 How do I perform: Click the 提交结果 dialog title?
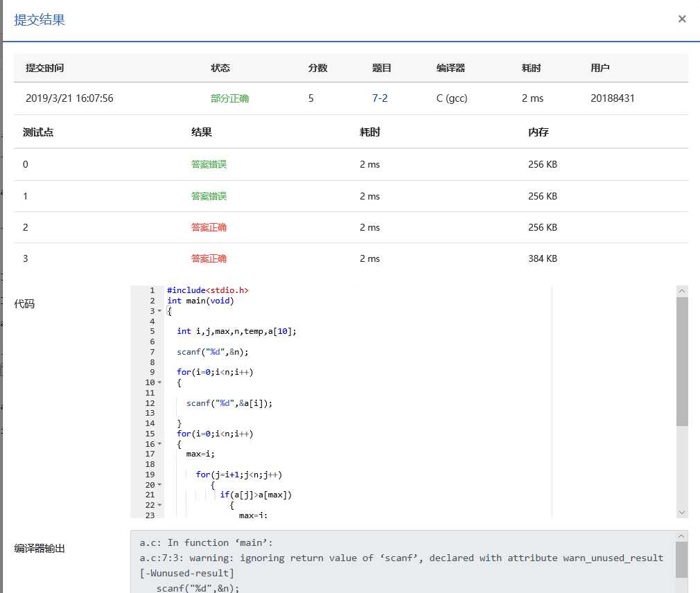click(40, 19)
